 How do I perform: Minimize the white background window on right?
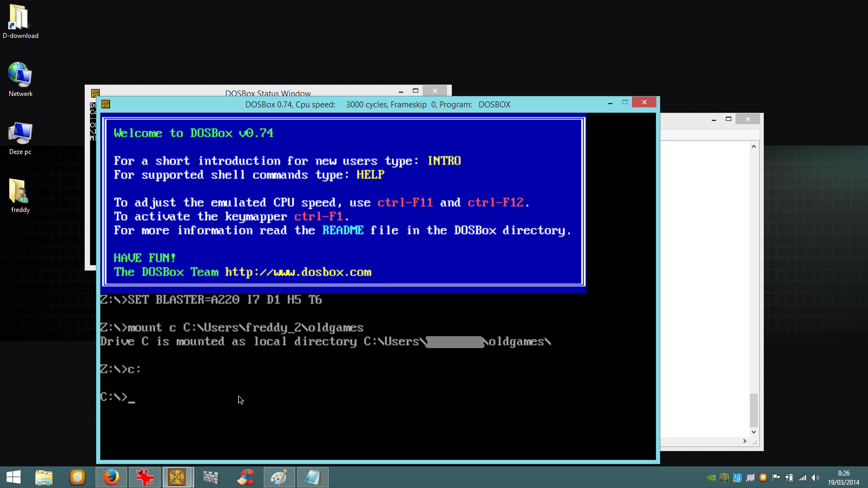(x=714, y=119)
